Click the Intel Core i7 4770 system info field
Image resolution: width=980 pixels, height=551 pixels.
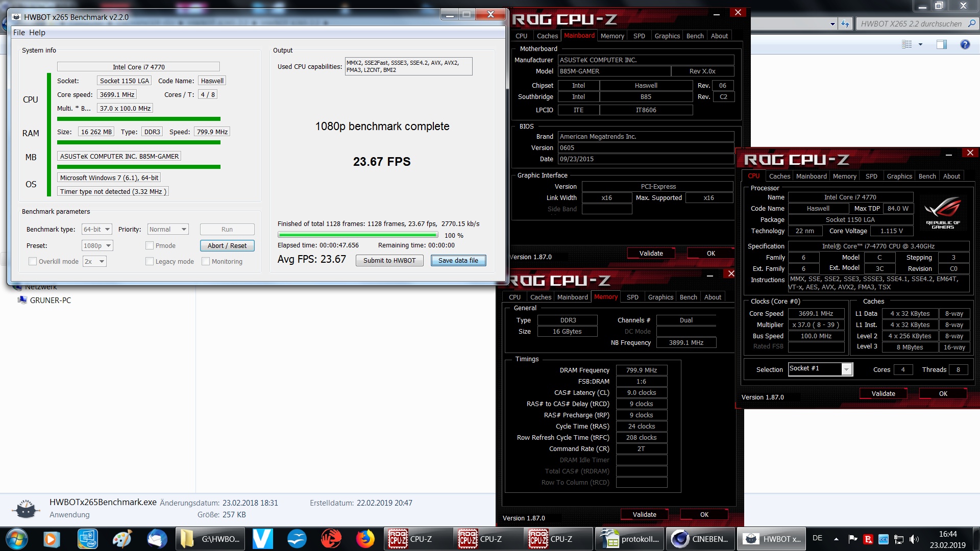[x=138, y=67]
